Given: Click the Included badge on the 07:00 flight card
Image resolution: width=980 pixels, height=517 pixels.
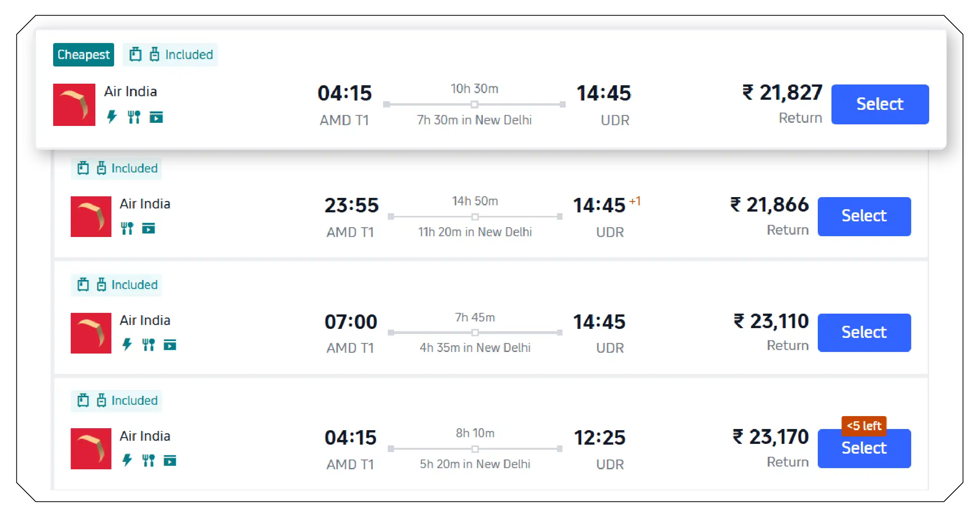Looking at the screenshot, I should click(x=116, y=285).
